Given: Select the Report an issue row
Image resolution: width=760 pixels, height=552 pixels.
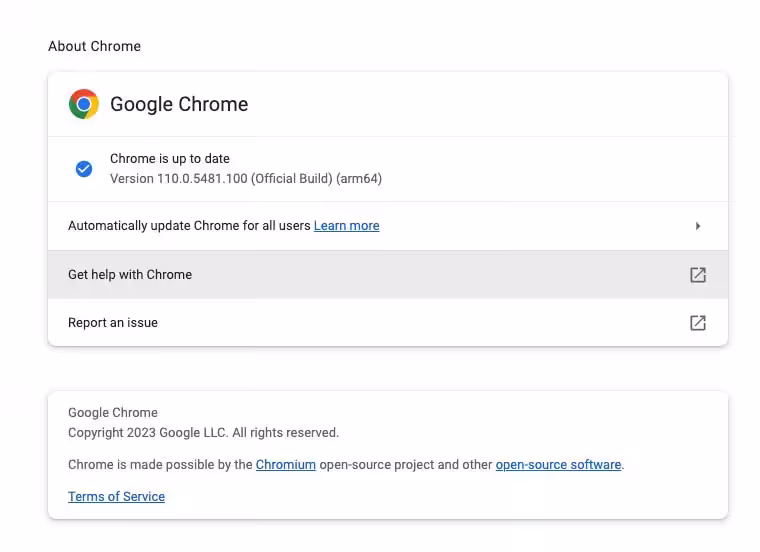Looking at the screenshot, I should point(388,323).
